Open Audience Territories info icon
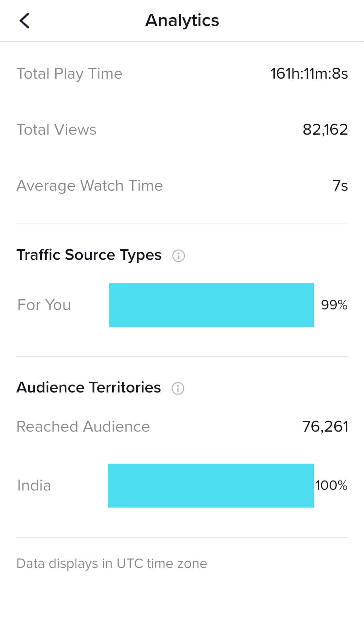The height and width of the screenshot is (626, 364). coord(178,388)
